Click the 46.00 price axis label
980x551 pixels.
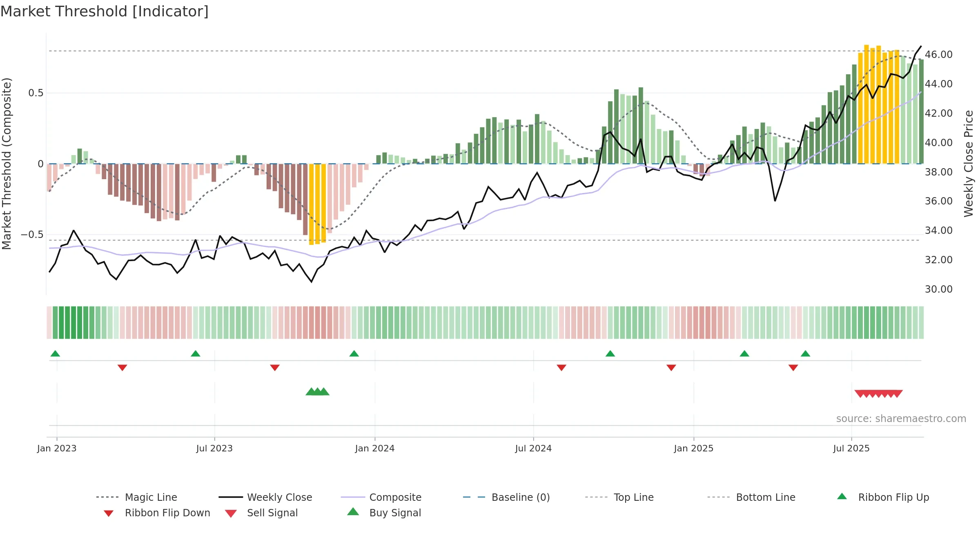click(x=939, y=55)
